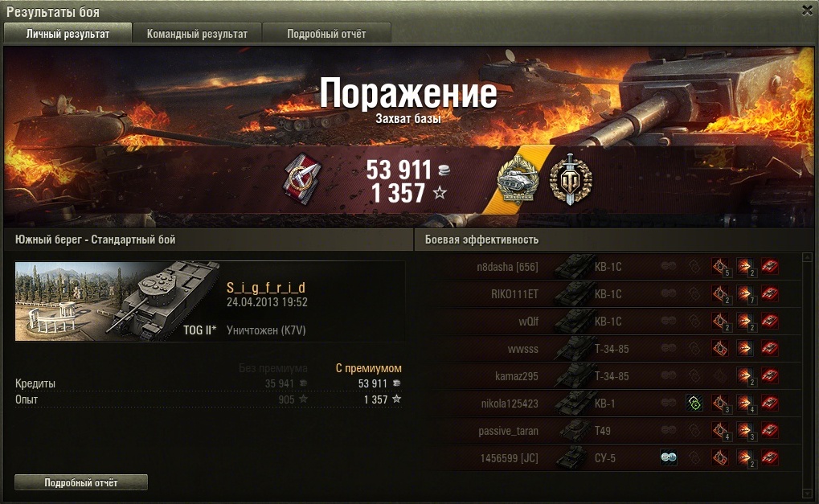Viewport: 819px width, 504px height.
Task: Click the damage icon in kamaz295 row
Action: coord(745,376)
